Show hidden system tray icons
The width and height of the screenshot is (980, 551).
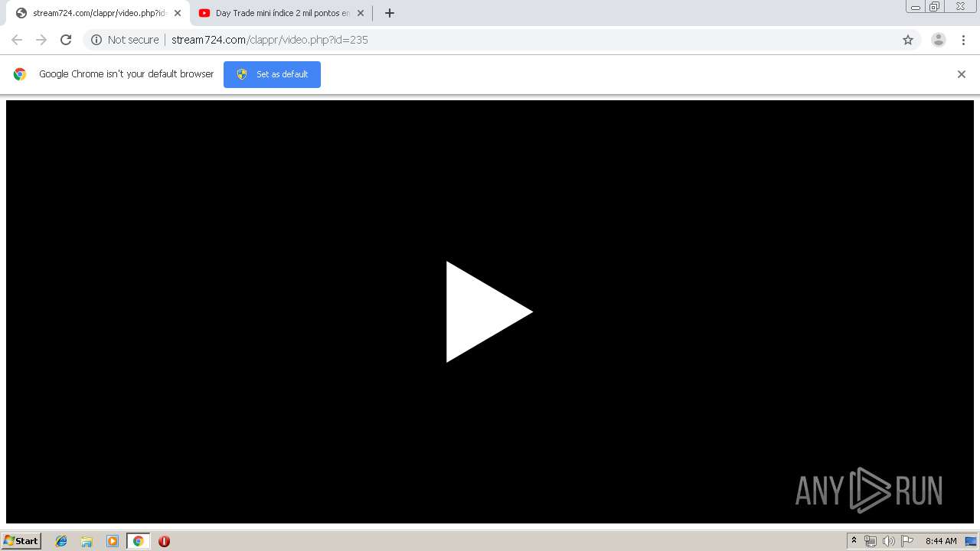pos(854,541)
